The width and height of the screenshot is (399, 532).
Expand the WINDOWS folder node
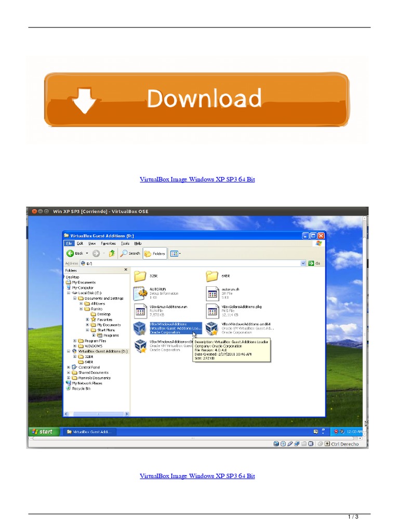pyautogui.click(x=75, y=346)
